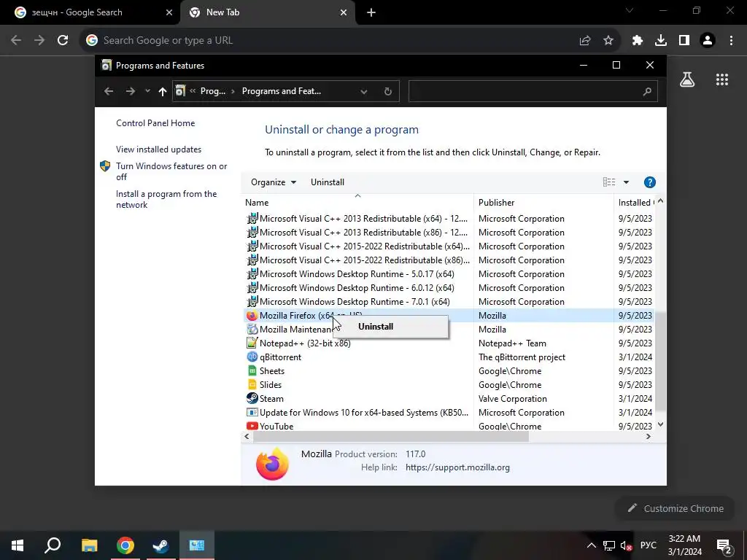Click the Search Labs flask icon
Screen dimensions: 747x560
pyautogui.click(x=687, y=79)
